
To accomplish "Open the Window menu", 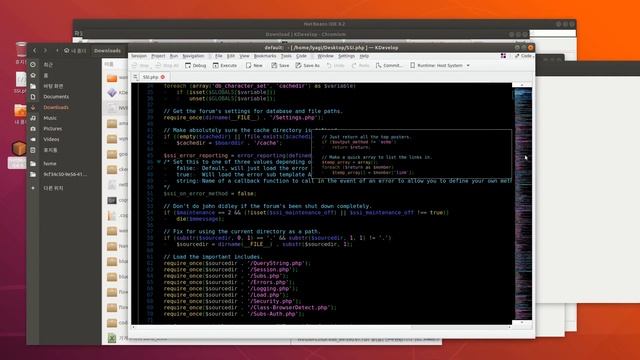I will point(325,56).
